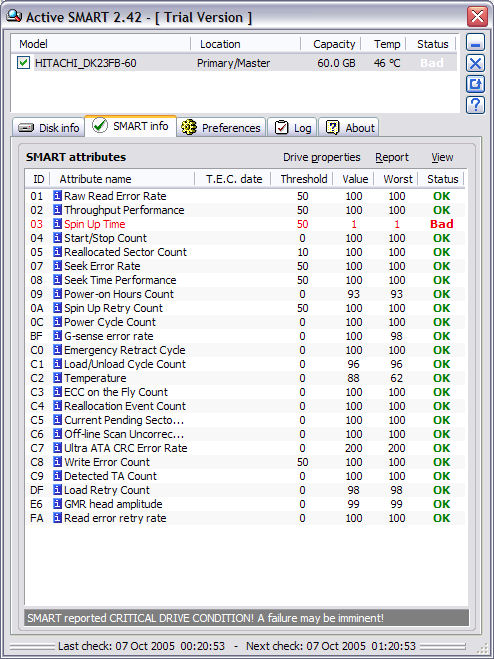The image size is (494, 659).
Task: Click the info icon beside Ultra ATA CRC Error Rate
Action: click(x=58, y=448)
